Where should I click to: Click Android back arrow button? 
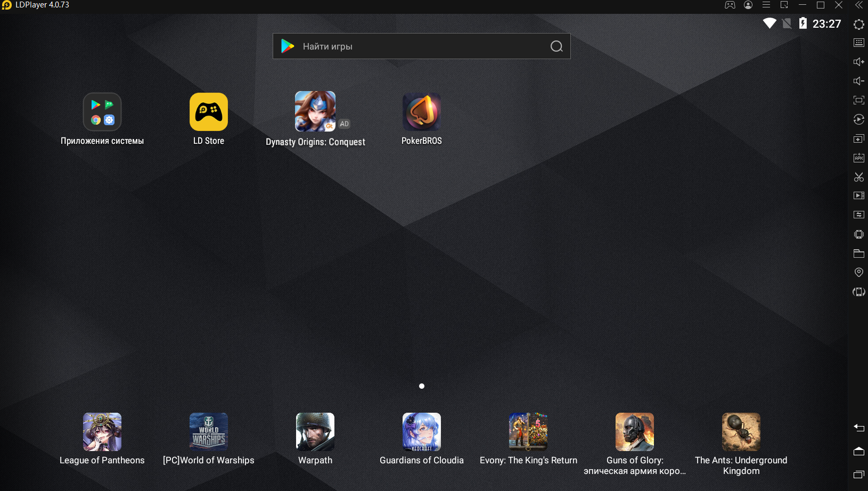click(859, 428)
